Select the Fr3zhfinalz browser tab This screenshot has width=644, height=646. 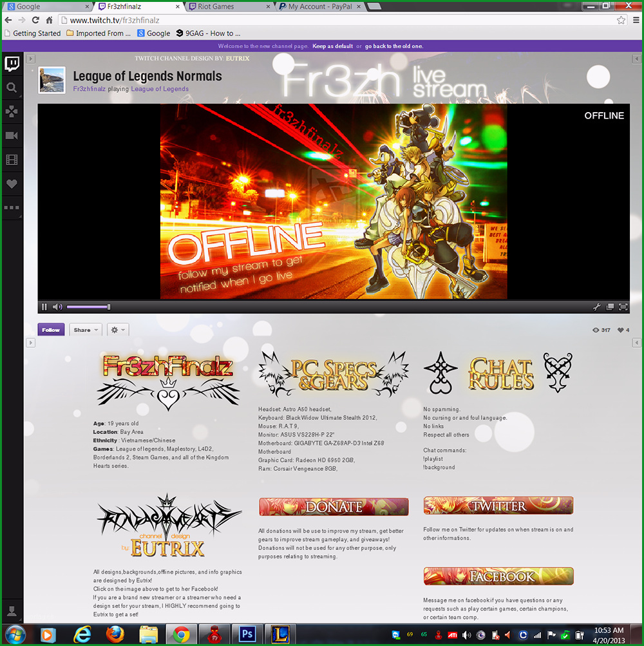tap(138, 6)
